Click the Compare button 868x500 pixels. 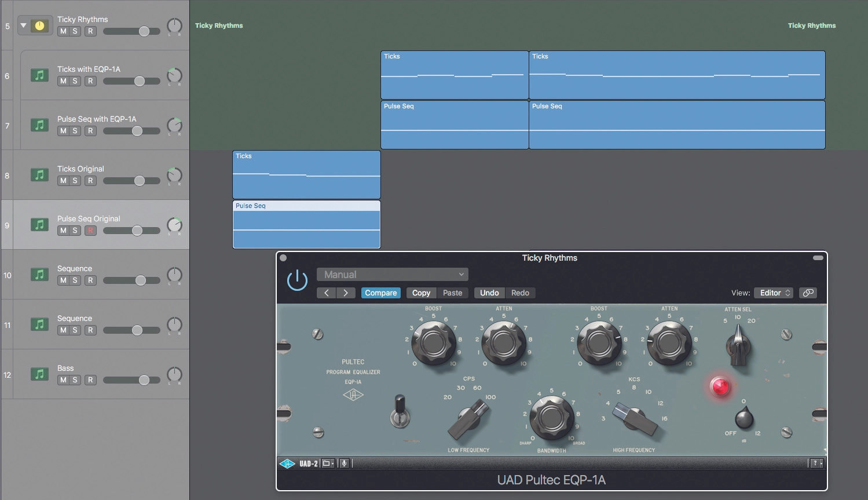[380, 293]
